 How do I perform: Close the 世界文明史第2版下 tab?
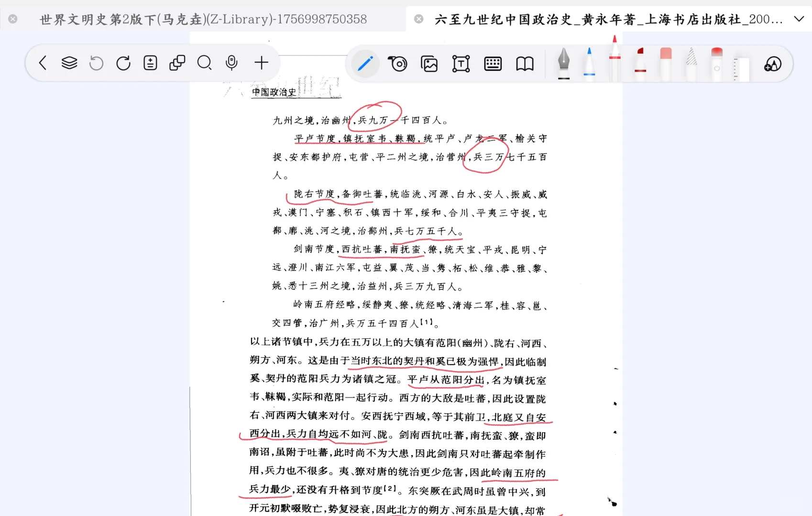pos(13,19)
